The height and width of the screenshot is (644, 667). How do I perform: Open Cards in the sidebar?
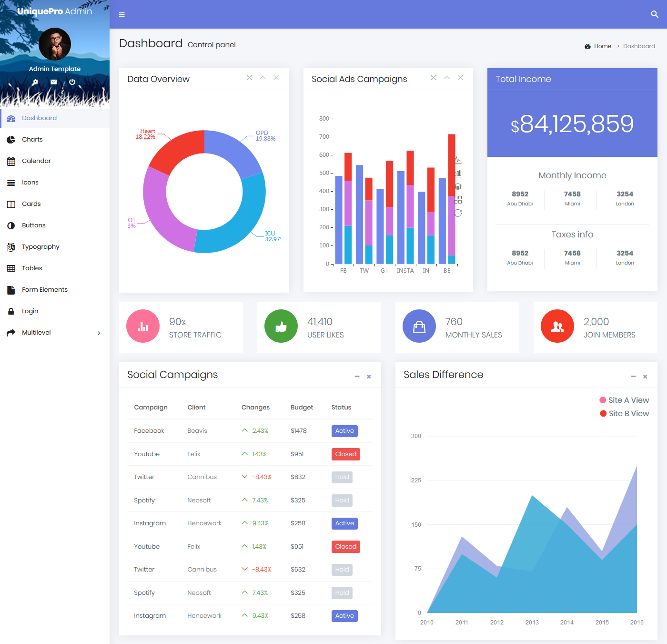55,204
